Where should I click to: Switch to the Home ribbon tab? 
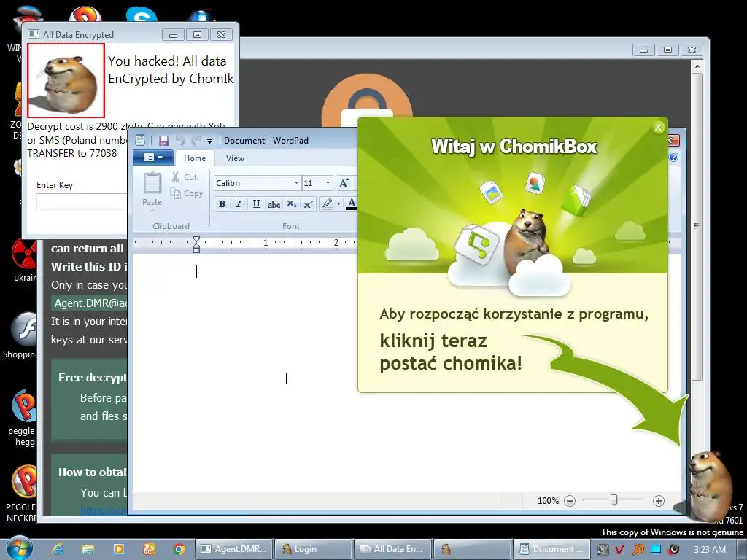[195, 158]
